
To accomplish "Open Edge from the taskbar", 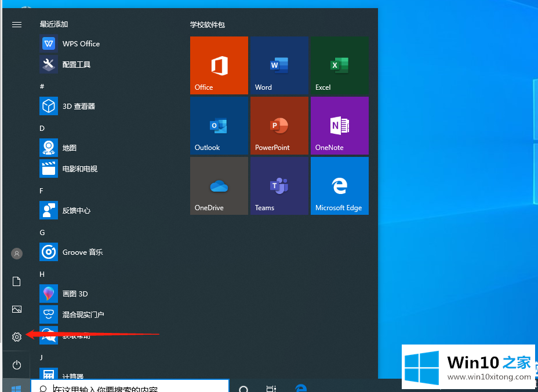I will 301,388.
